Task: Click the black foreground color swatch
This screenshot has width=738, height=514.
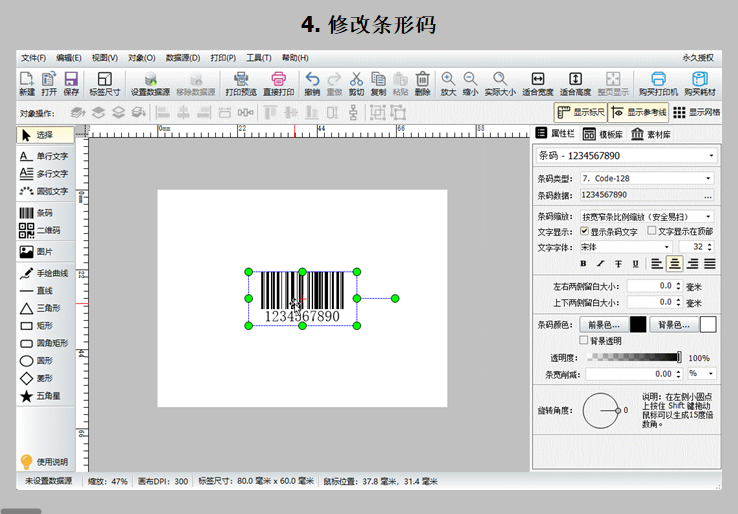Action: (638, 325)
